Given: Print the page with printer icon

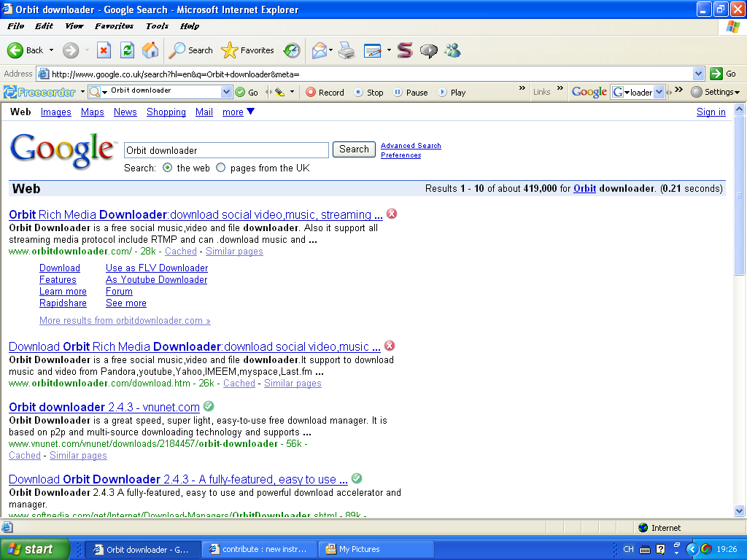Looking at the screenshot, I should [x=347, y=50].
